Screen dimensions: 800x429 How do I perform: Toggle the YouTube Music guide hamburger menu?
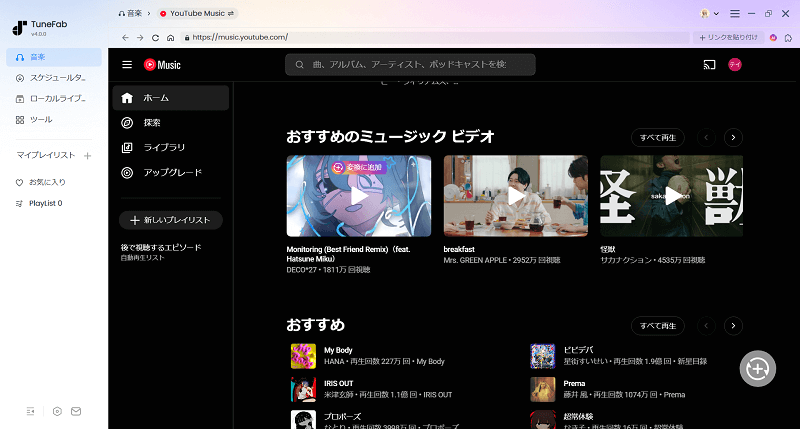coord(127,64)
